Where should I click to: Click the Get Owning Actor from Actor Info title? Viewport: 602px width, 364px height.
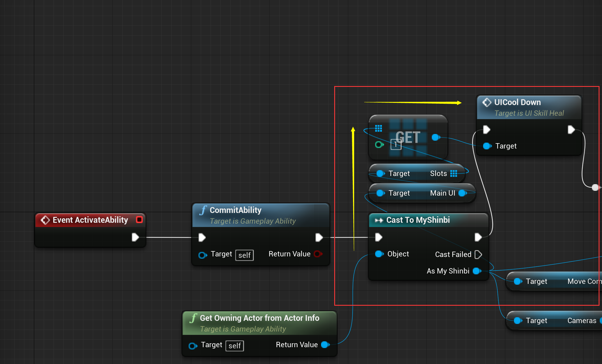[259, 318]
